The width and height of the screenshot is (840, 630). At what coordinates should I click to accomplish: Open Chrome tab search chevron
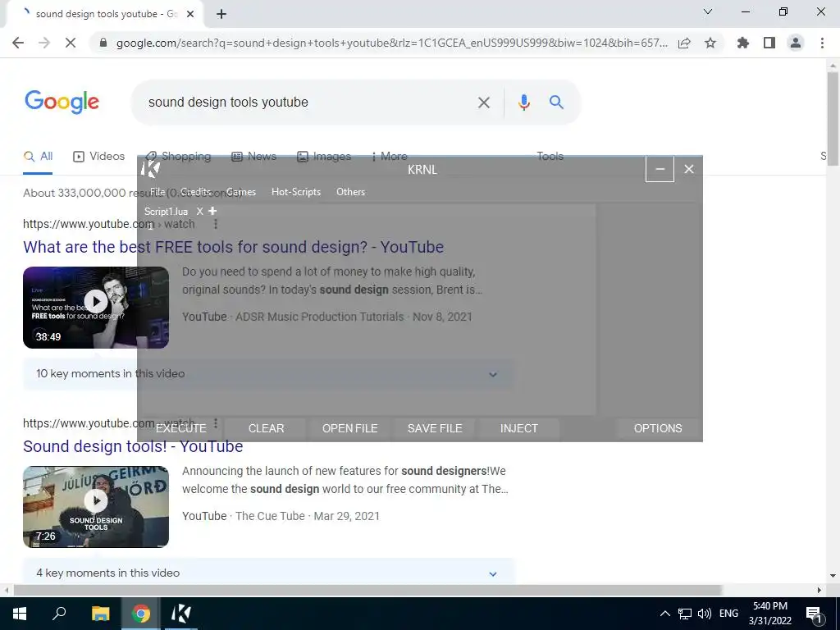tap(708, 11)
